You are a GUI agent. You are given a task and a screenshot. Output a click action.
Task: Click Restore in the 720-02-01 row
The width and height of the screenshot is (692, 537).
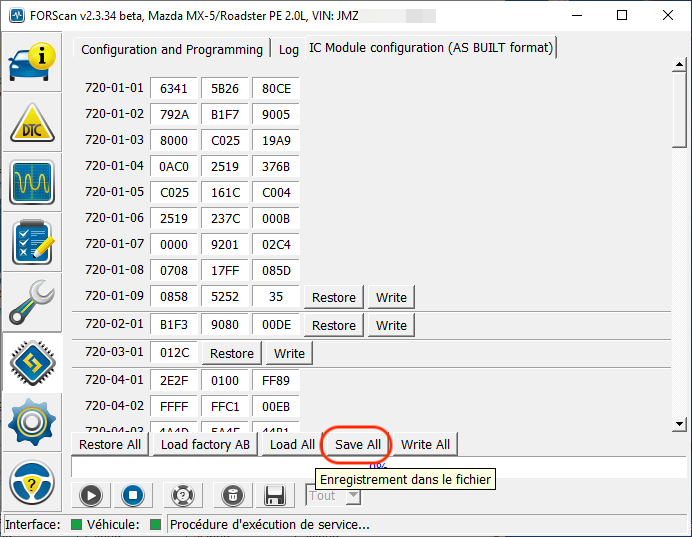(334, 325)
